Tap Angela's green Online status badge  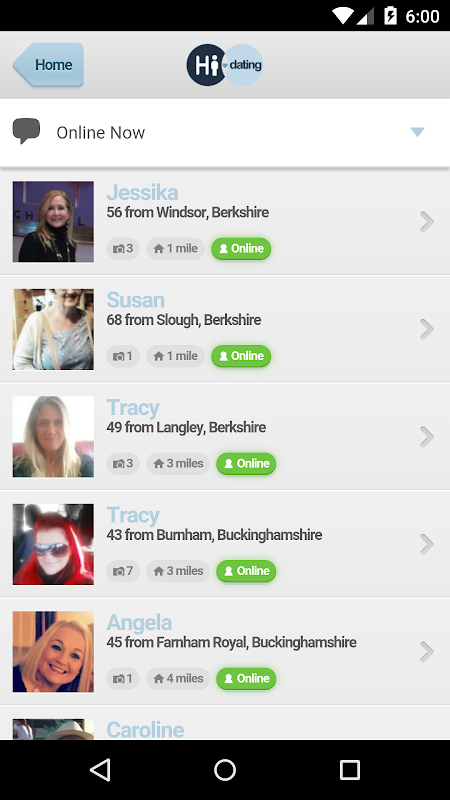[246, 679]
